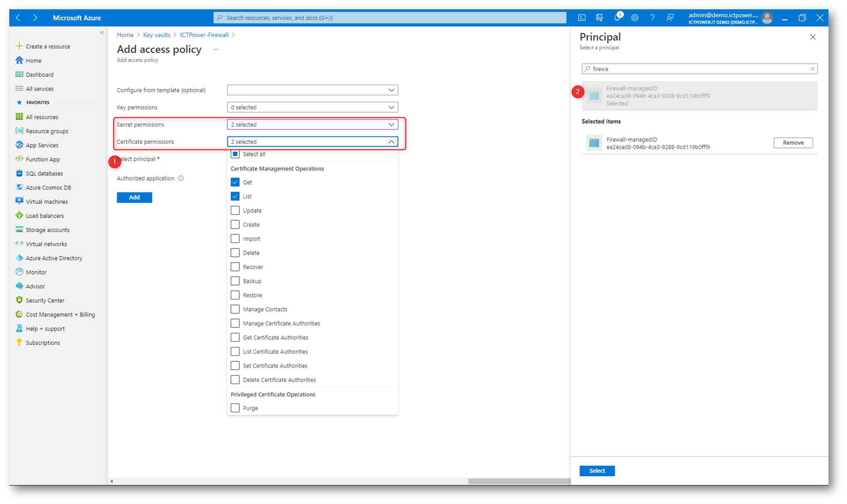847x504 pixels.
Task: Click the principal search field containing firewa
Action: (699, 69)
